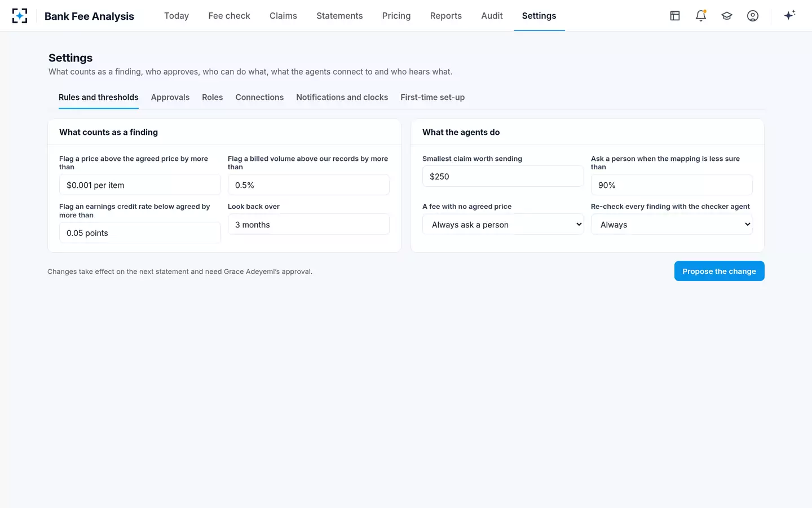Open the Reports nav item
The image size is (812, 508).
click(446, 16)
